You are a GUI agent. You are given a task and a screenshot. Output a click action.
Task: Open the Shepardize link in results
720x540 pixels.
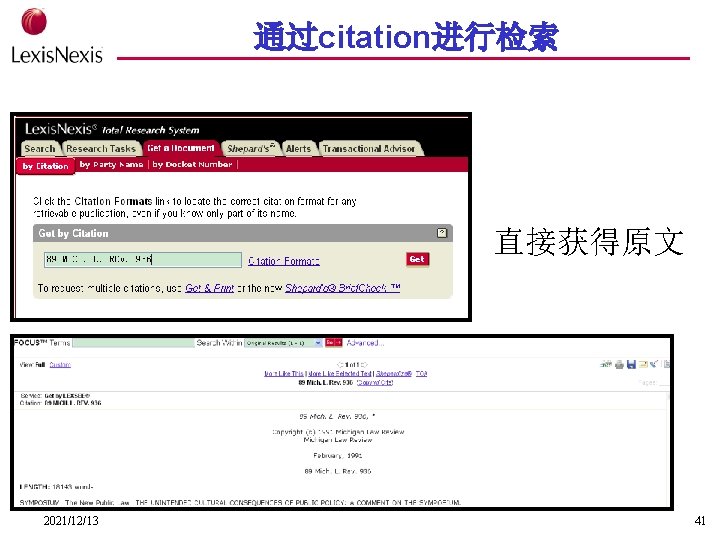click(x=394, y=374)
